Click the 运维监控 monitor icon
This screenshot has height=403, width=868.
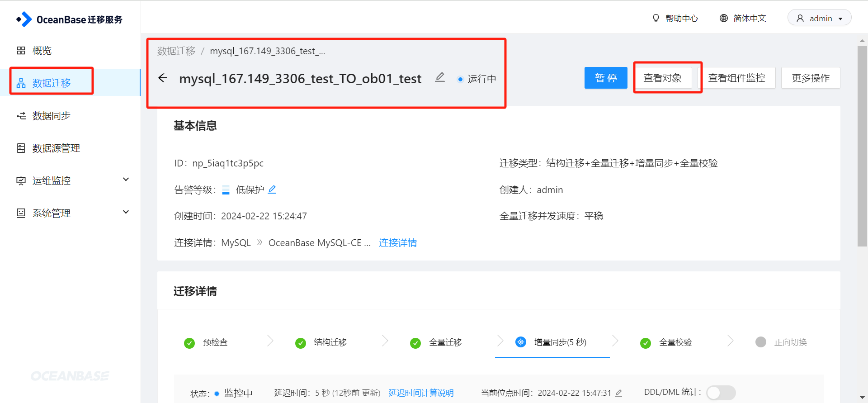[x=21, y=181]
